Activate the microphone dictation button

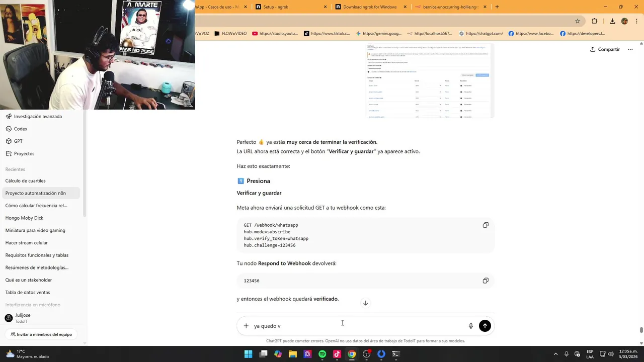(x=471, y=326)
